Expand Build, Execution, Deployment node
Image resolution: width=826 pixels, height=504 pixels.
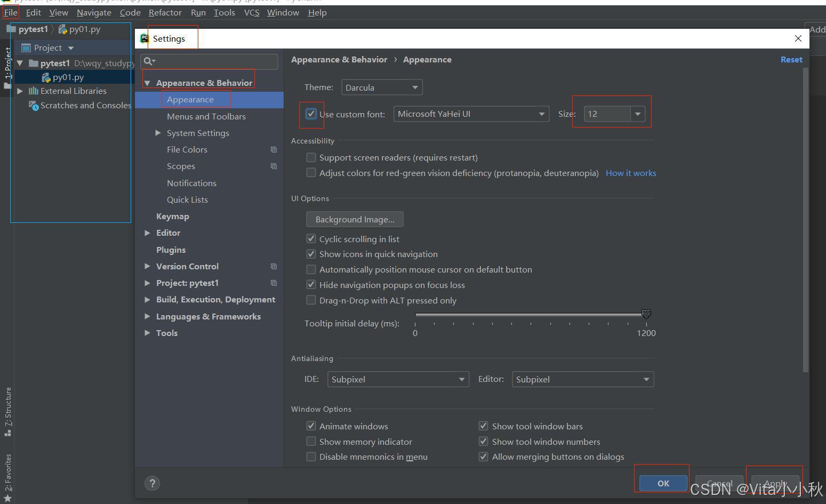click(147, 300)
